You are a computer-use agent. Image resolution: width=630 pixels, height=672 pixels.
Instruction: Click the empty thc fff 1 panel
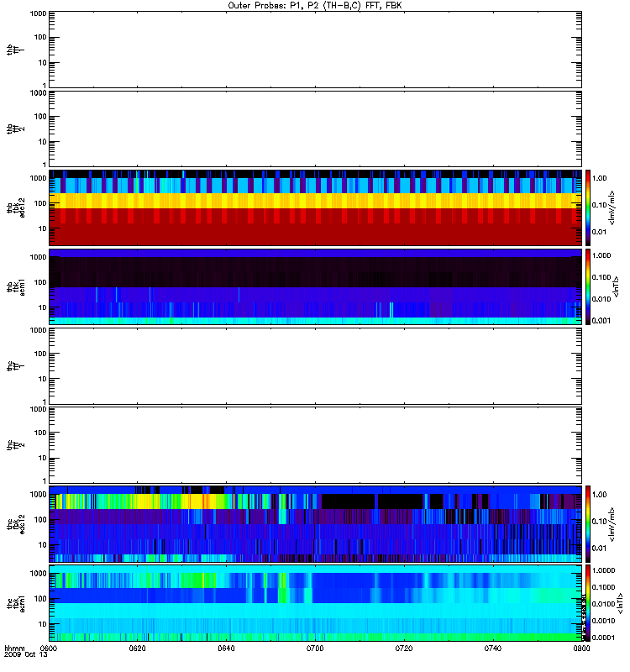tap(316, 366)
